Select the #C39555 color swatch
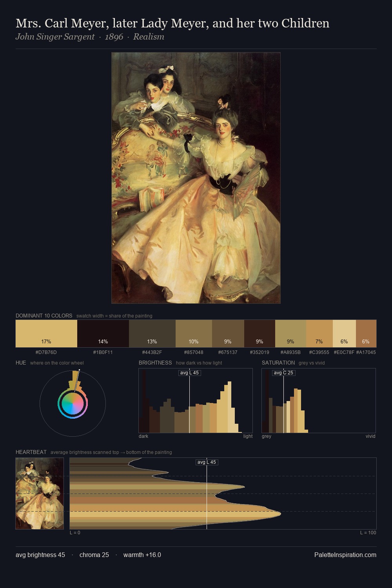The width and height of the screenshot is (392, 588). pyautogui.click(x=319, y=334)
